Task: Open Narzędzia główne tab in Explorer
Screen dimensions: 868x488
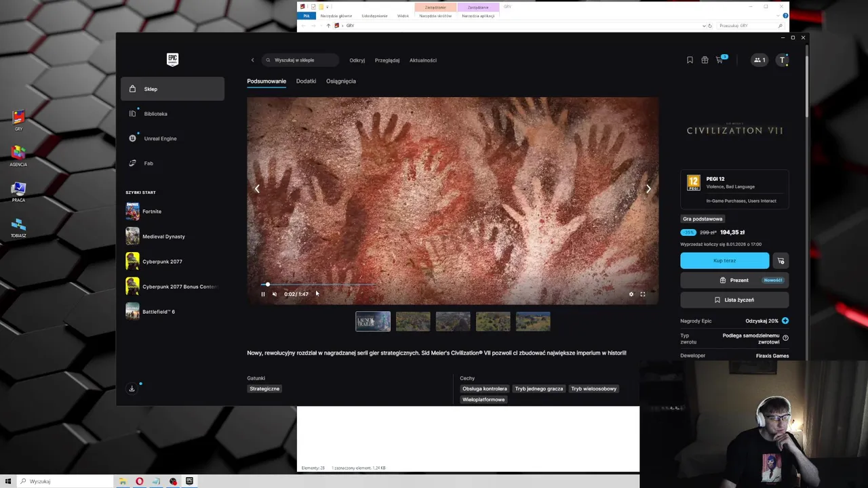Action: pyautogui.click(x=336, y=16)
